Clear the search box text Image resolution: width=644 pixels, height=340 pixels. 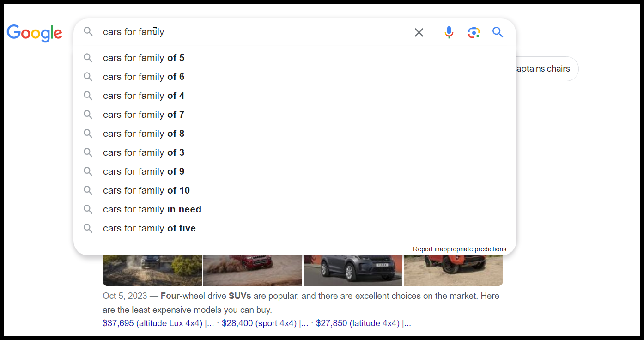tap(419, 32)
